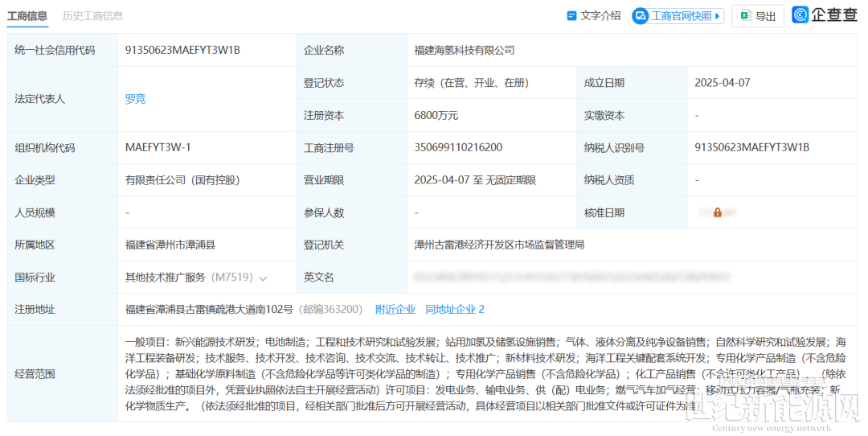This screenshot has height=436, width=868.
Task: Select registered capital 6800万元
Action: (x=436, y=115)
